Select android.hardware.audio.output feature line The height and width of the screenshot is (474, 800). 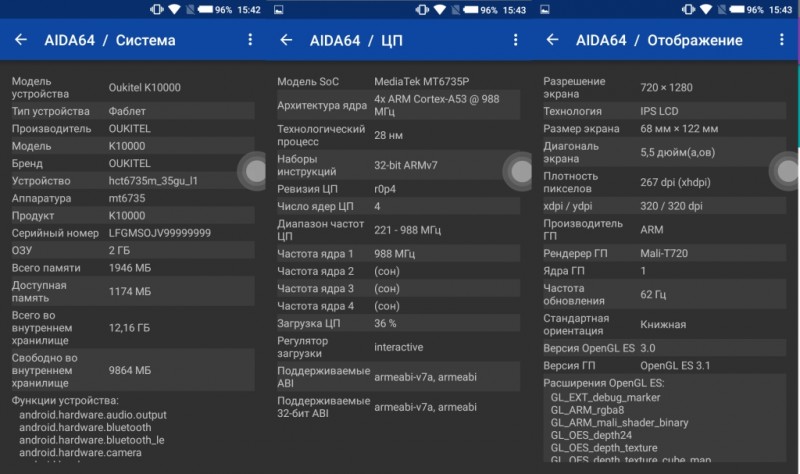coord(93,415)
